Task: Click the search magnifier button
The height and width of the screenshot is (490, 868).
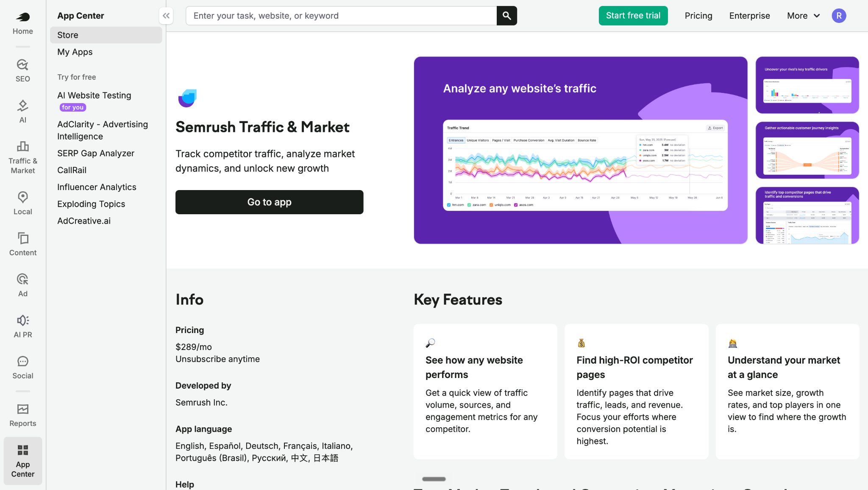Action: [507, 16]
